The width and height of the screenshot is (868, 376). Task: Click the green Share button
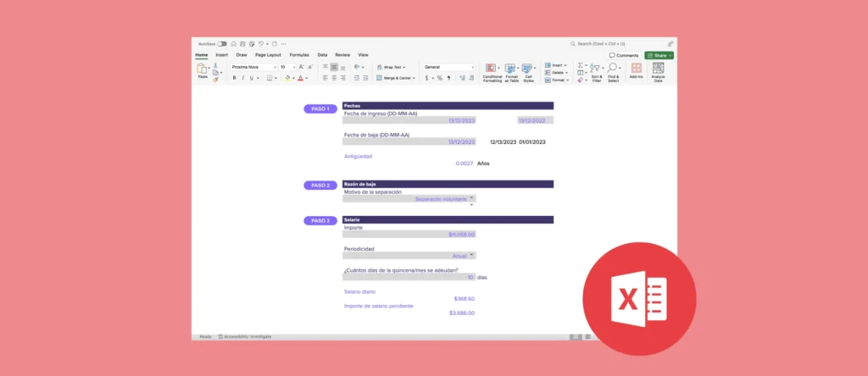click(x=659, y=55)
